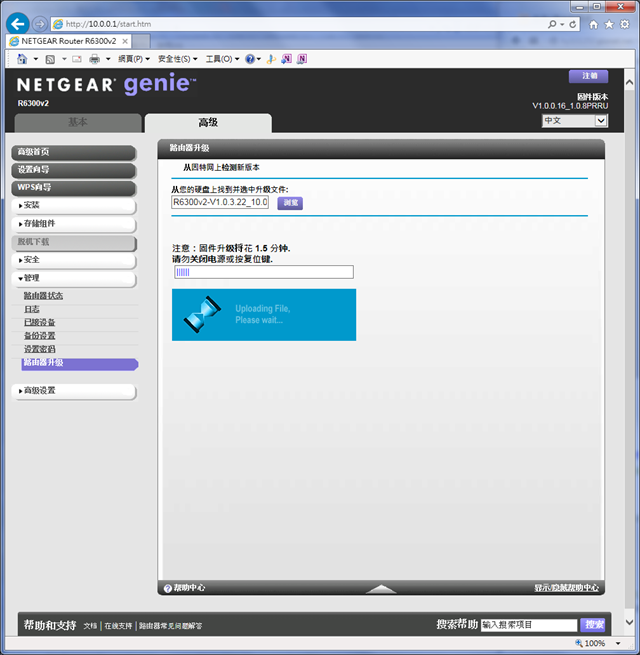Click the firmware file path field
The width and height of the screenshot is (640, 655).
(220, 202)
